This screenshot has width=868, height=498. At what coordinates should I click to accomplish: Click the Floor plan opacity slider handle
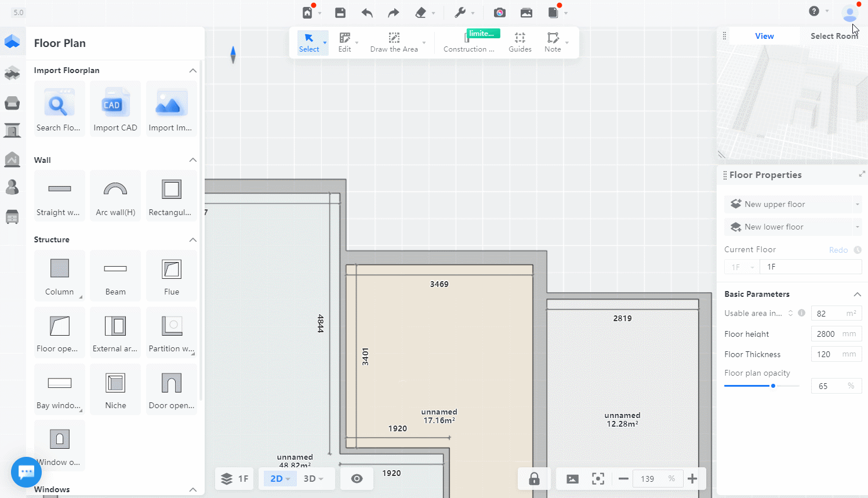click(x=773, y=386)
